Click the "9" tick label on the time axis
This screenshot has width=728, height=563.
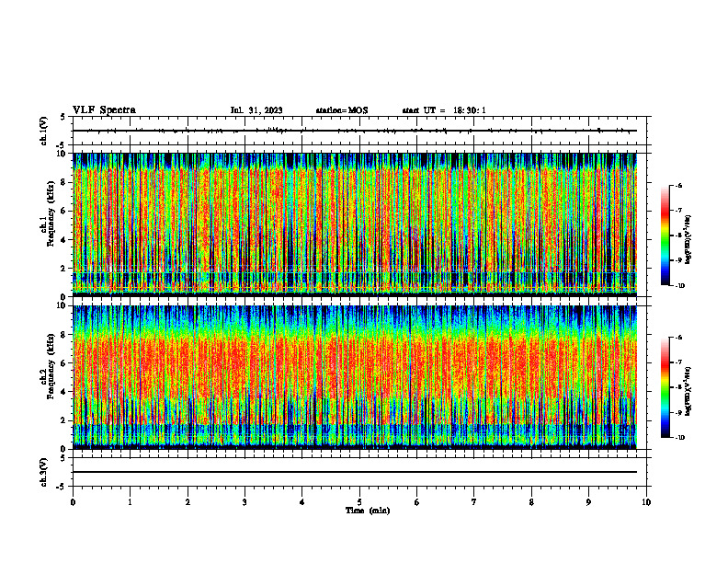[588, 502]
